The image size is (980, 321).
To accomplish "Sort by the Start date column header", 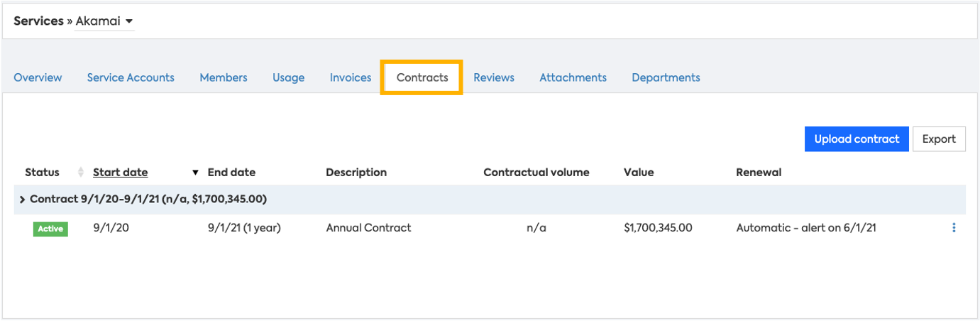I will click(121, 173).
